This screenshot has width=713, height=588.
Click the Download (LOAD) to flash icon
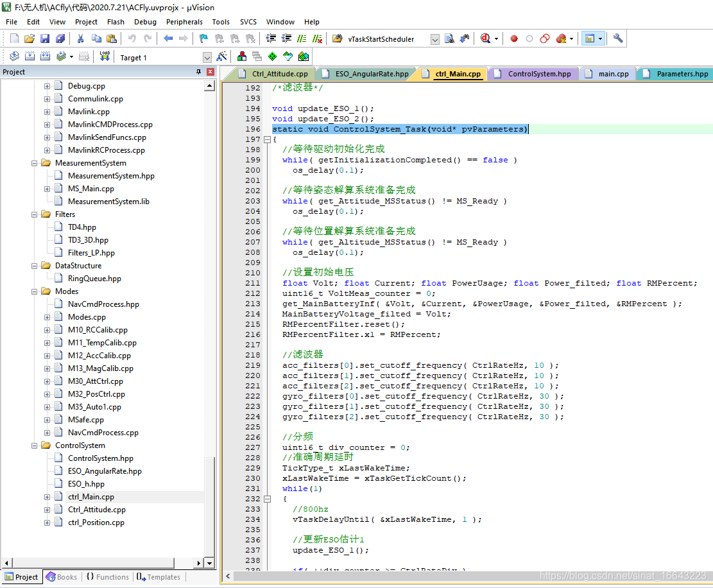105,57
